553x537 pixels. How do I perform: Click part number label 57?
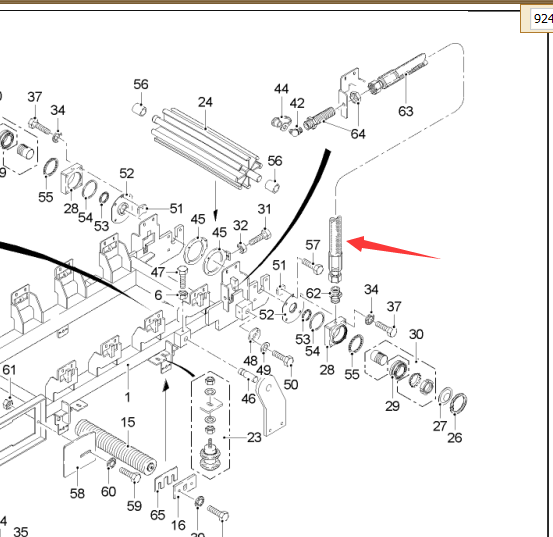312,245
